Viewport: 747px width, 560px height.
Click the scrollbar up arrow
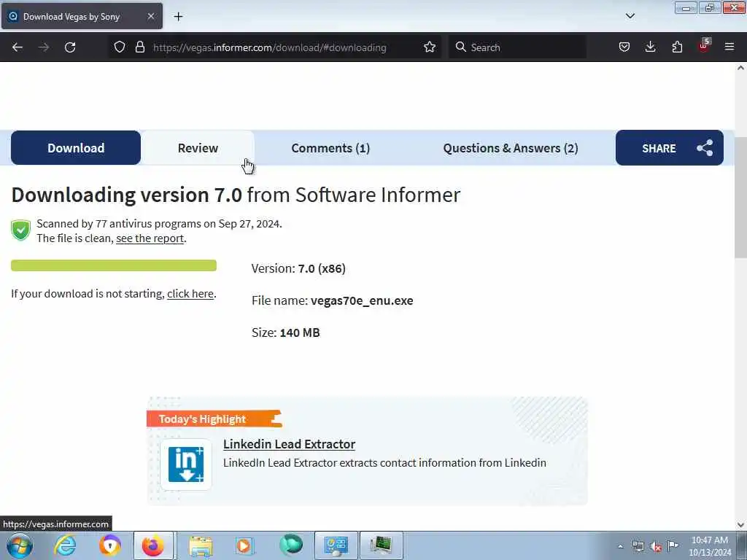[x=740, y=68]
